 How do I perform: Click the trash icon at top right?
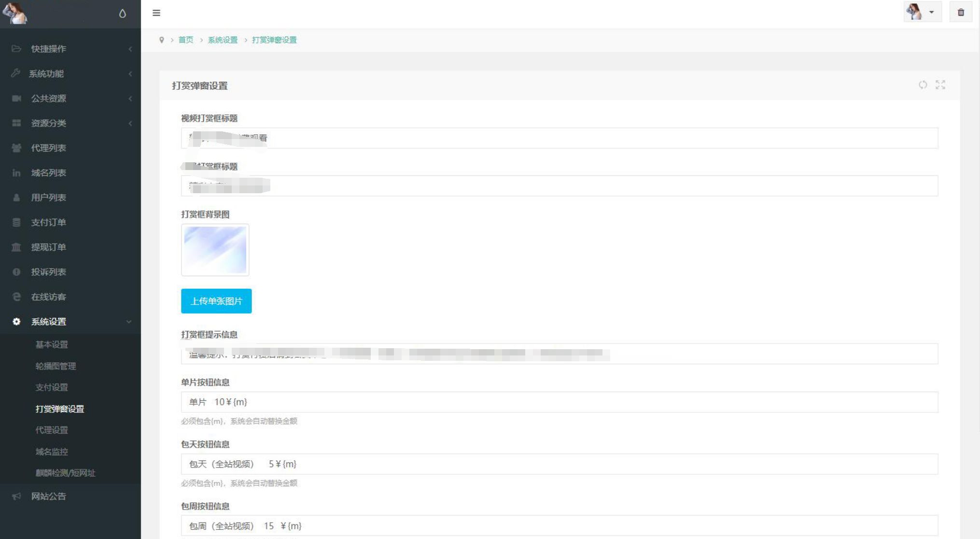click(961, 12)
